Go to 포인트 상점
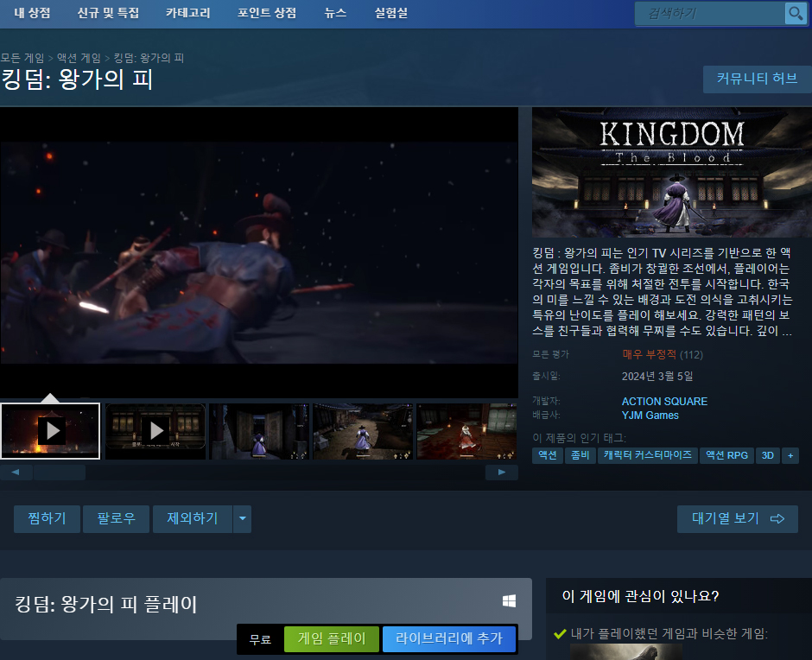Viewport: 812px width, 660px height. coord(267,13)
